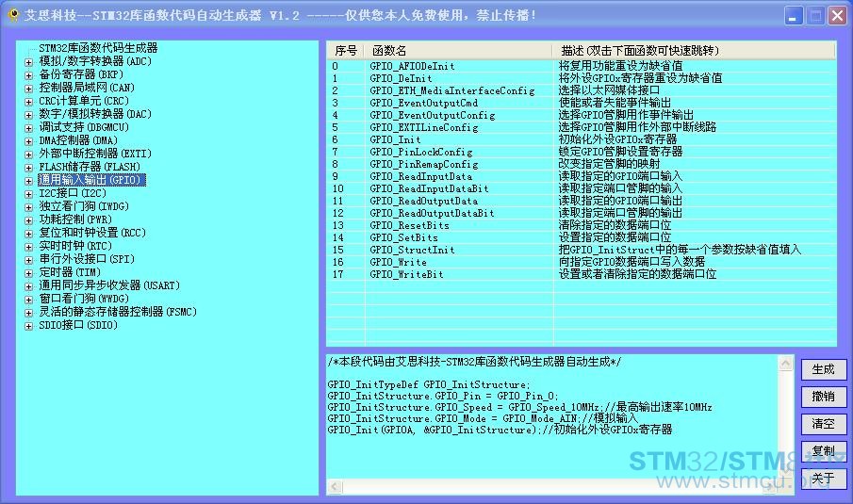853x504 pixels.
Task: Select the 复位和时钟设置 (RCC) tree item
Action: click(92, 233)
